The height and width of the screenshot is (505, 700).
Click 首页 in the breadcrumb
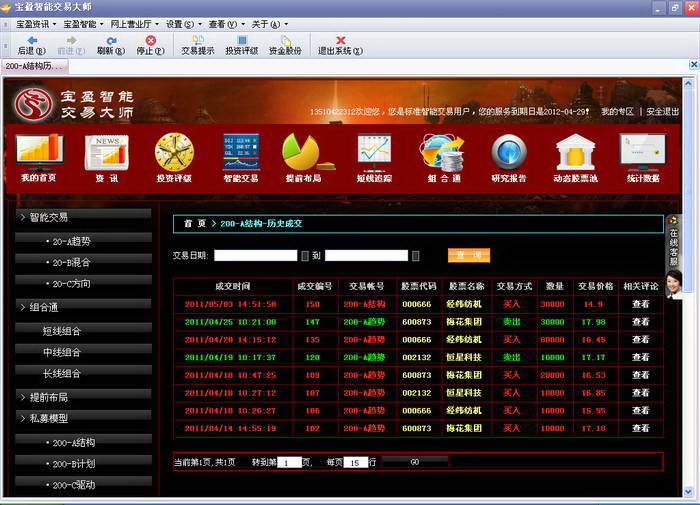195,223
